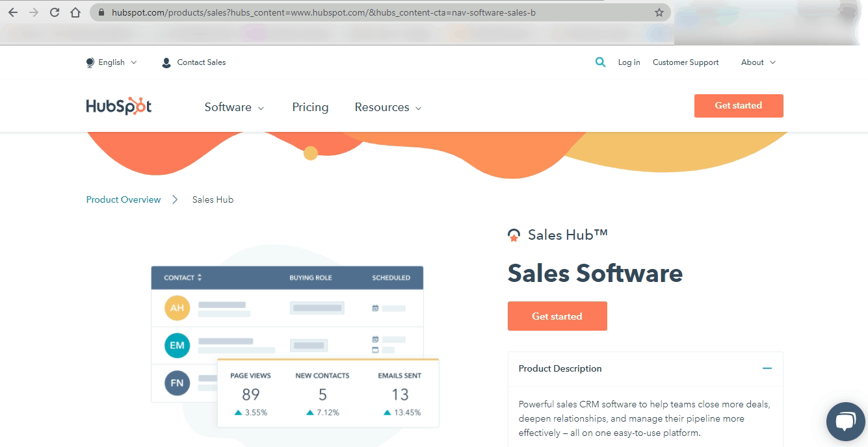The image size is (868, 447).
Task: Click the orange Get started button in header
Action: point(739,105)
